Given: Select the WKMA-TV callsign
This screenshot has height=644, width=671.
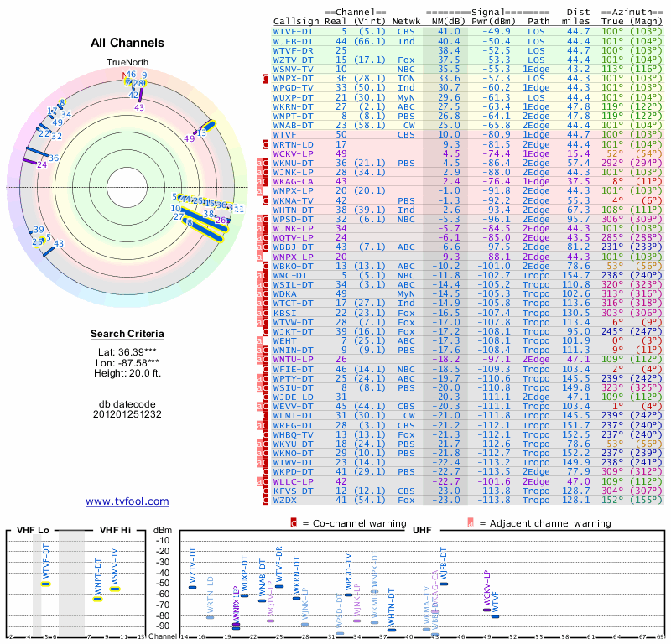Looking at the screenshot, I should tap(293, 200).
